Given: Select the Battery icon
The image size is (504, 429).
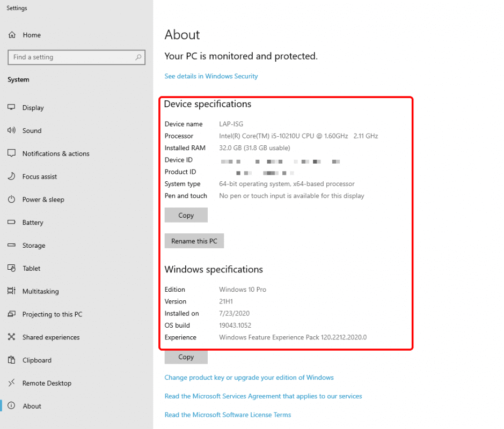Looking at the screenshot, I should [x=11, y=223].
